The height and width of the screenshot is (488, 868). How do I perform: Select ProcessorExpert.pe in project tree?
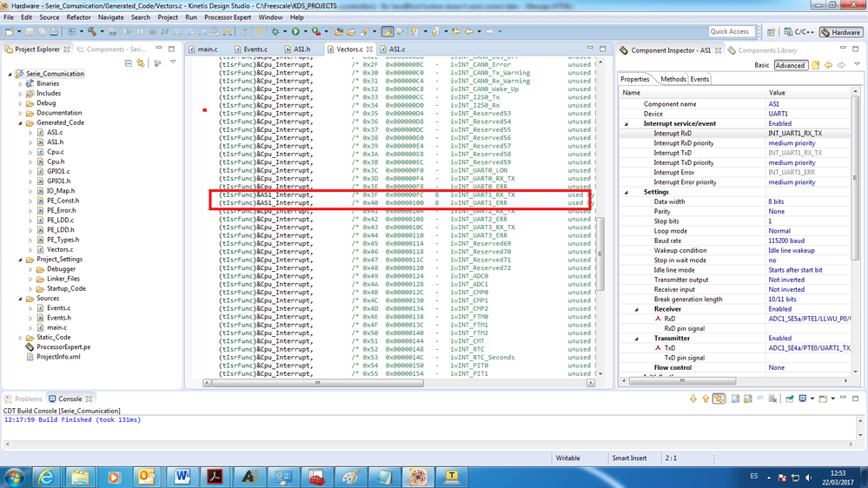63,347
